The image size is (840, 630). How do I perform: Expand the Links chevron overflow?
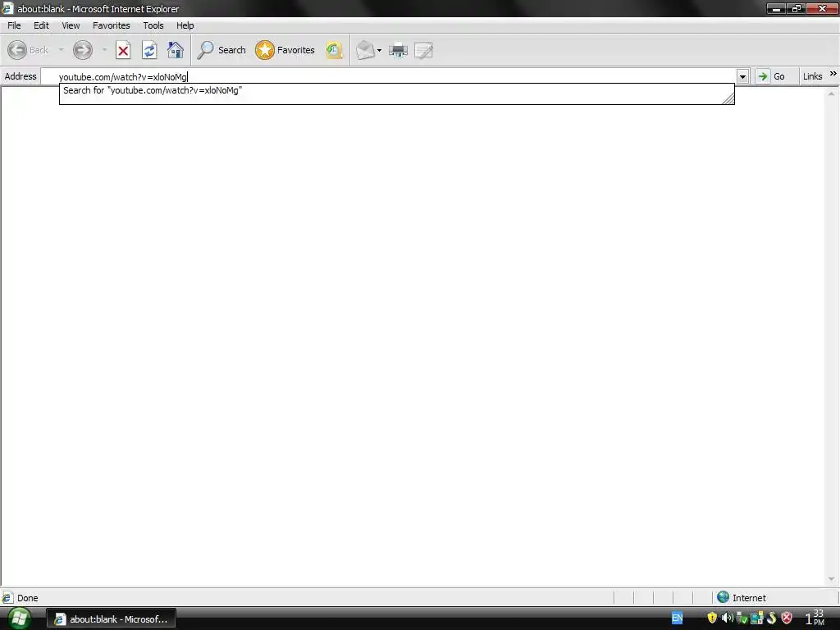833,73
